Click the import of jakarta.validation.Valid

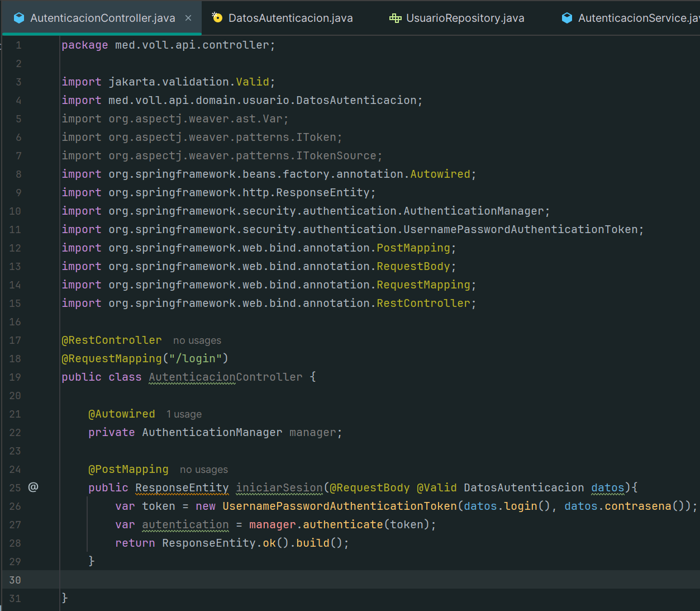click(168, 82)
